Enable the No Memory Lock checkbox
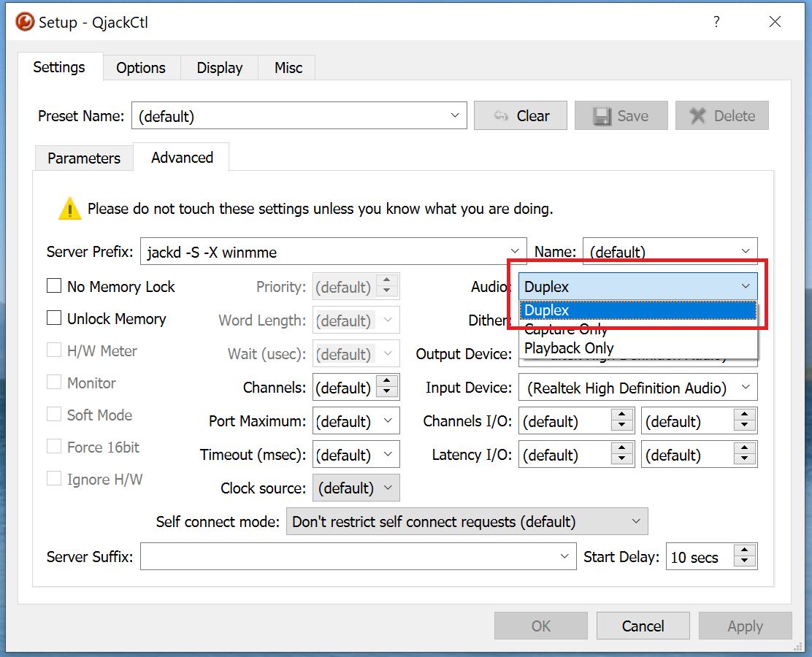This screenshot has height=657, width=812. pos(54,286)
